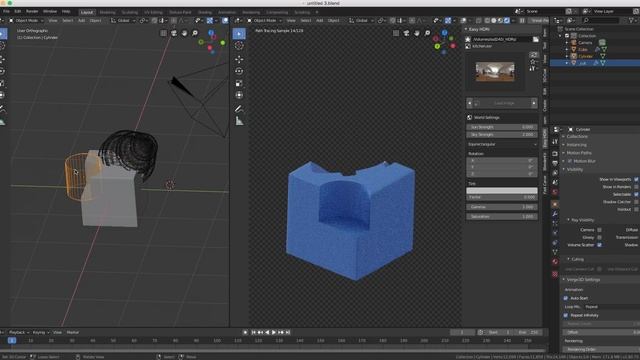Open the Render menu

pos(32,11)
